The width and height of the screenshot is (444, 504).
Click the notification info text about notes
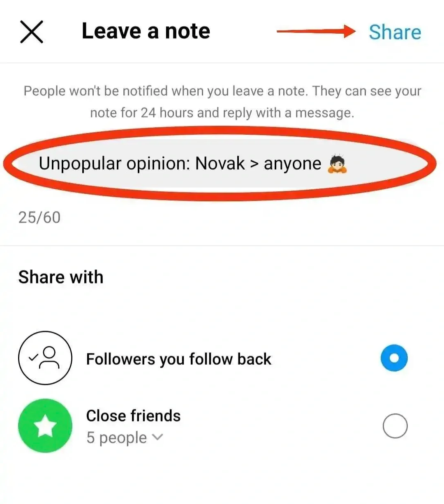(x=222, y=101)
